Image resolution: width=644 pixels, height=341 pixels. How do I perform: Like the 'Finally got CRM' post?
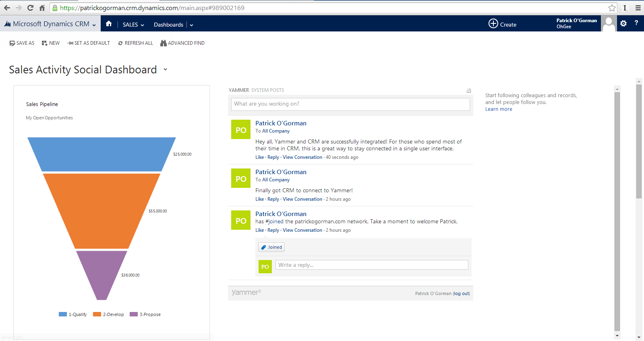pyautogui.click(x=260, y=199)
